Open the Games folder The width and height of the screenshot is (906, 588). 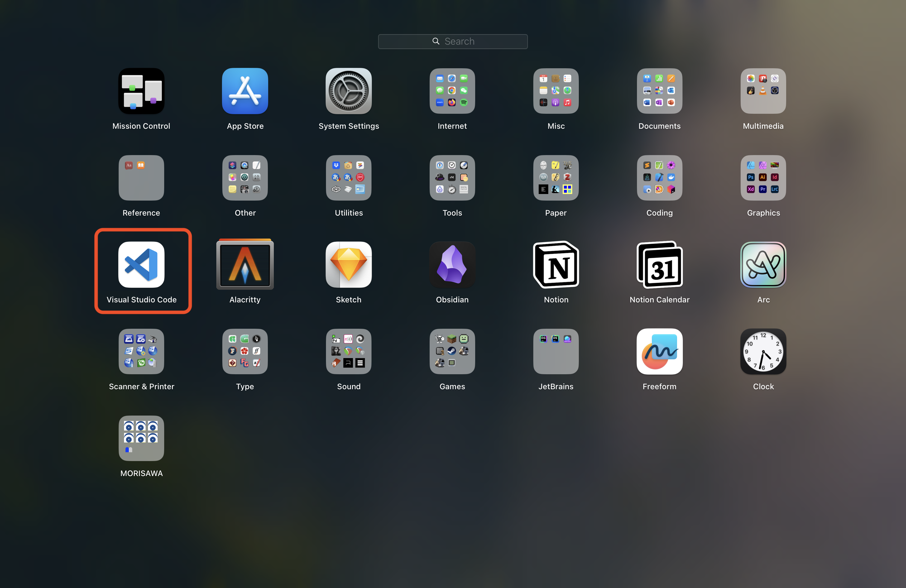click(452, 351)
